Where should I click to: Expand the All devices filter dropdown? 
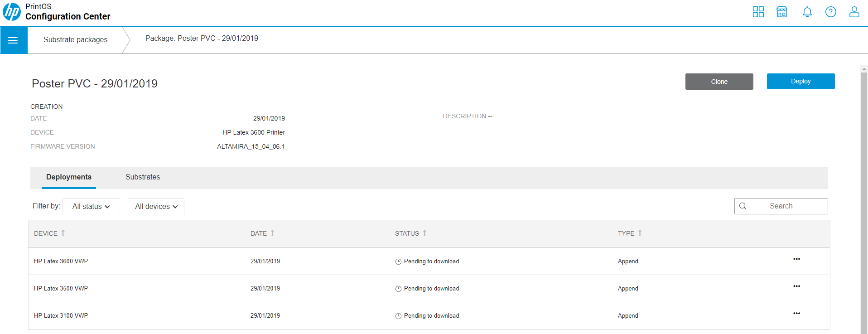(156, 207)
